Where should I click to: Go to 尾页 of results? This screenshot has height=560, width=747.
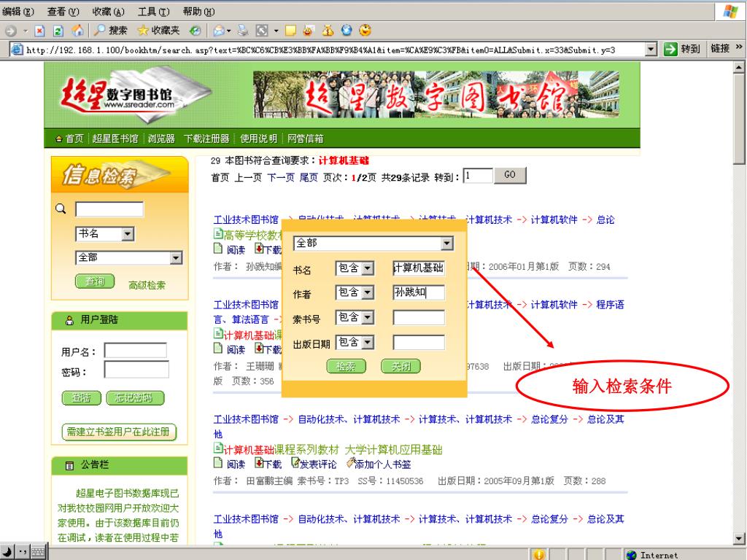[x=309, y=178]
